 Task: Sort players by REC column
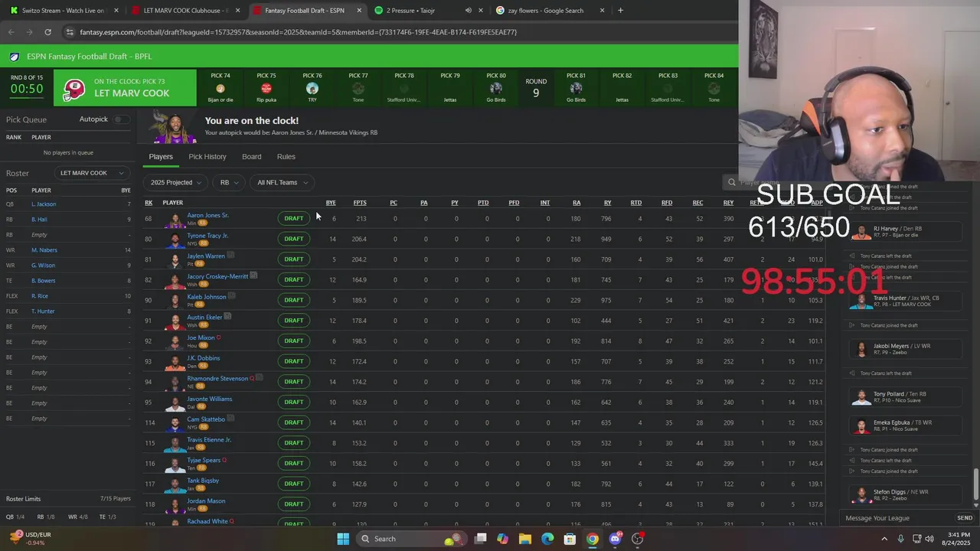point(697,203)
